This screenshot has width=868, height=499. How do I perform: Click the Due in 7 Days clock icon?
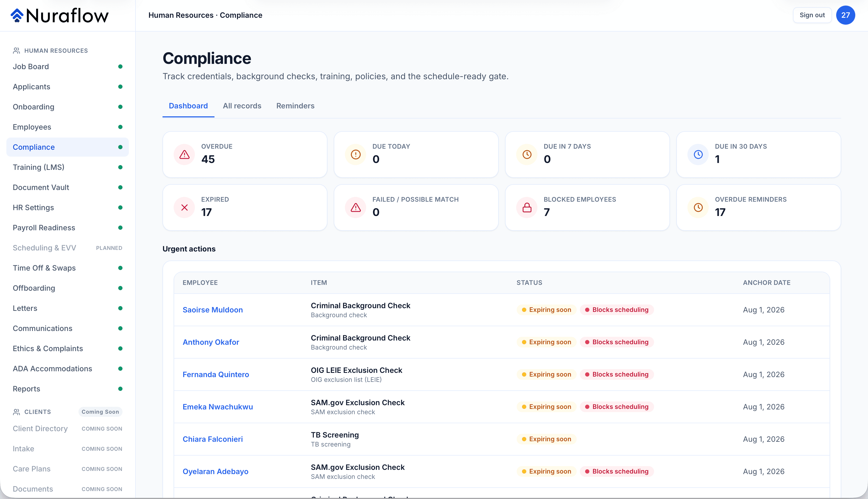[x=527, y=154]
